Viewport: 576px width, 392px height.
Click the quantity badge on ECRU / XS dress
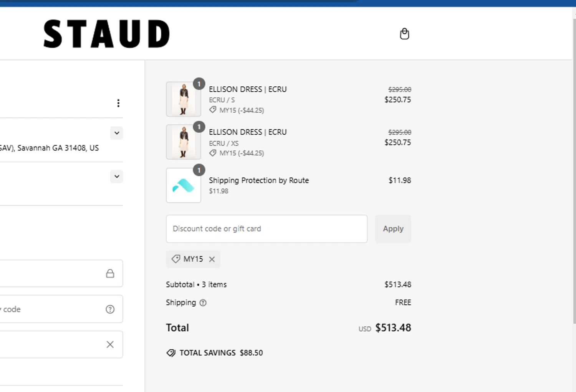click(199, 127)
